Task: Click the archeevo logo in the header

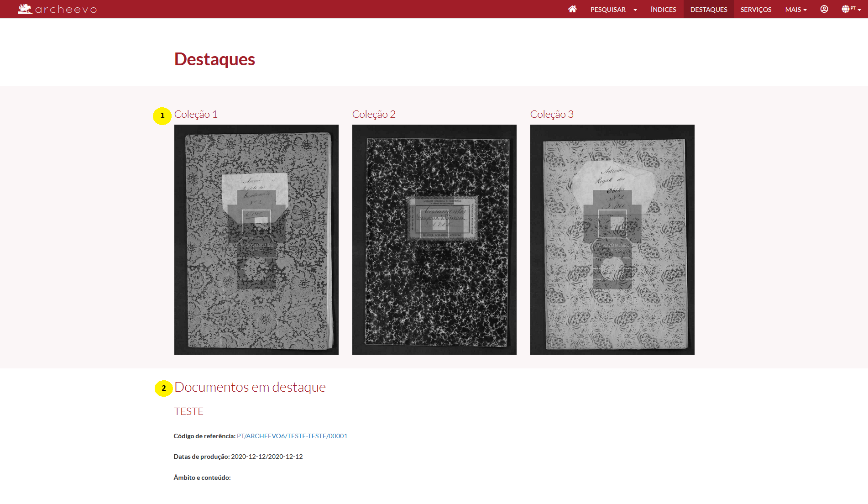Action: coord(58,9)
